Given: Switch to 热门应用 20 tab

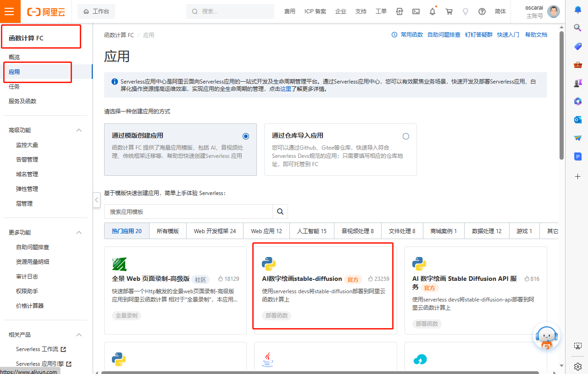Looking at the screenshot, I should coord(127,231).
